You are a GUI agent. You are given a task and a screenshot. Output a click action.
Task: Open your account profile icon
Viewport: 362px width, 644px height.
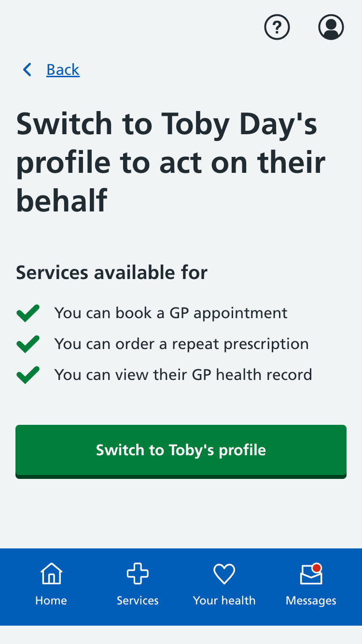tap(331, 28)
